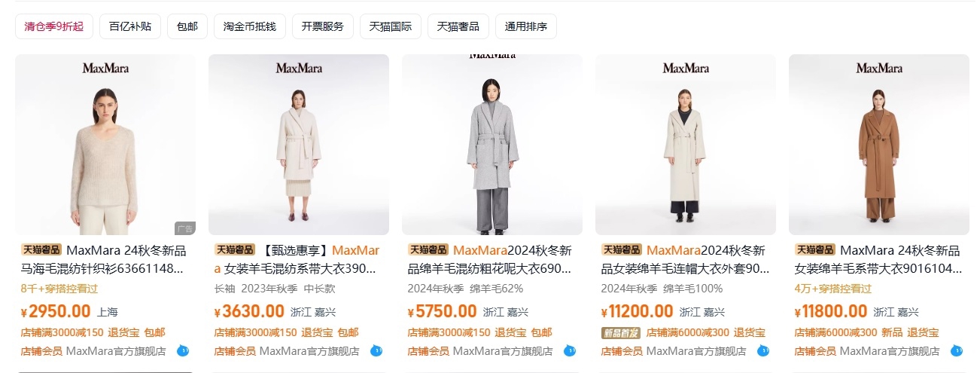The image size is (980, 373).
Task: Click the chat icon on the ¥11800 camel coat listing
Action: (957, 350)
